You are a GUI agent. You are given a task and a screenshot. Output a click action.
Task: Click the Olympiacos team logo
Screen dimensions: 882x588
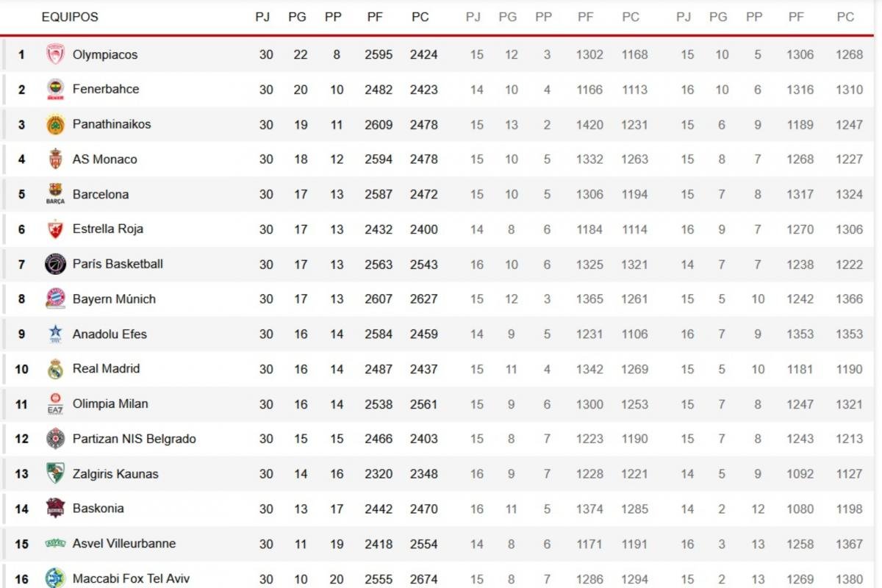pos(55,54)
